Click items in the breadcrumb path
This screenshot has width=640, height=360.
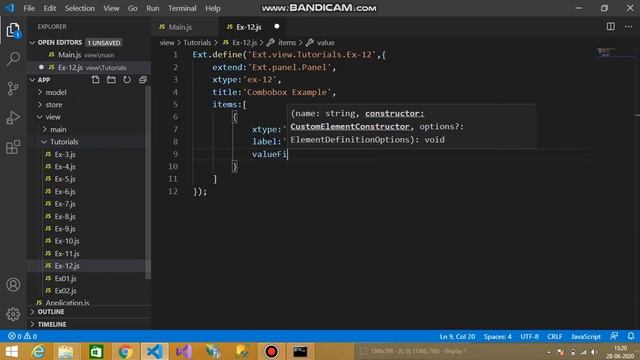pos(287,42)
